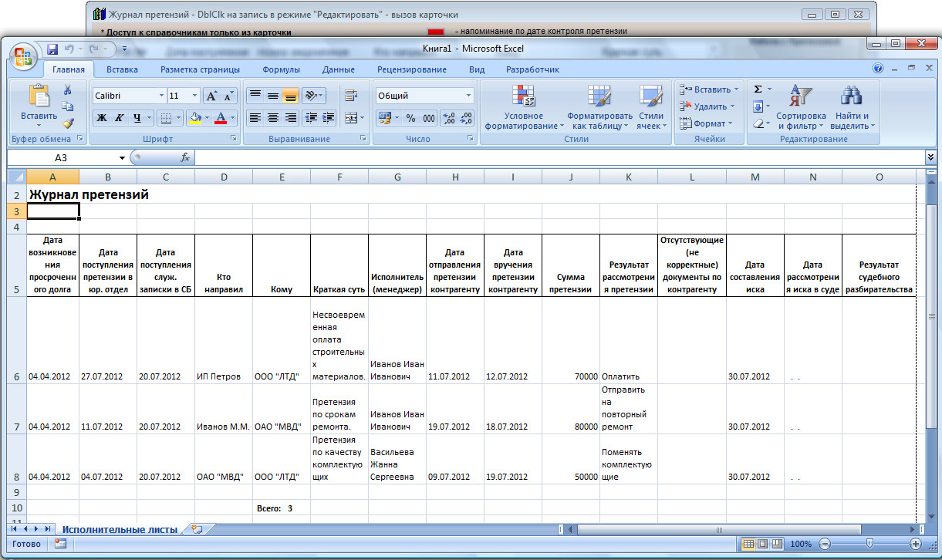Click the Cut scissors icon
This screenshot has width=942, height=560.
coord(68,90)
